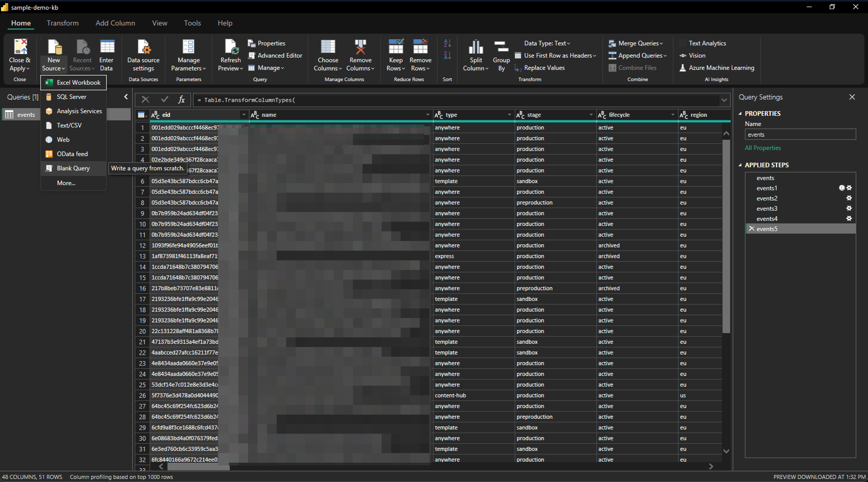This screenshot has height=482, width=868.
Task: Click the query Name input field
Action: tap(800, 134)
